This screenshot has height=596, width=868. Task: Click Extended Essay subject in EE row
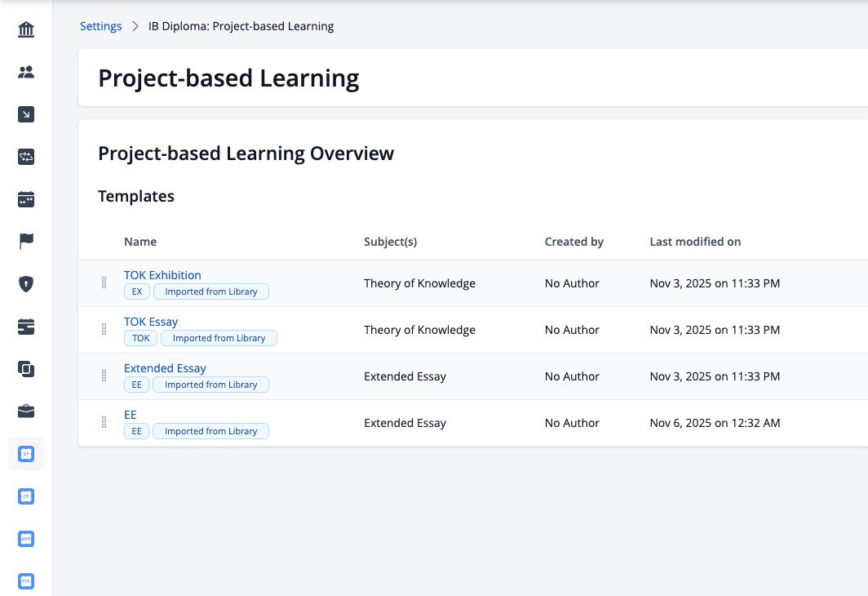[405, 423]
